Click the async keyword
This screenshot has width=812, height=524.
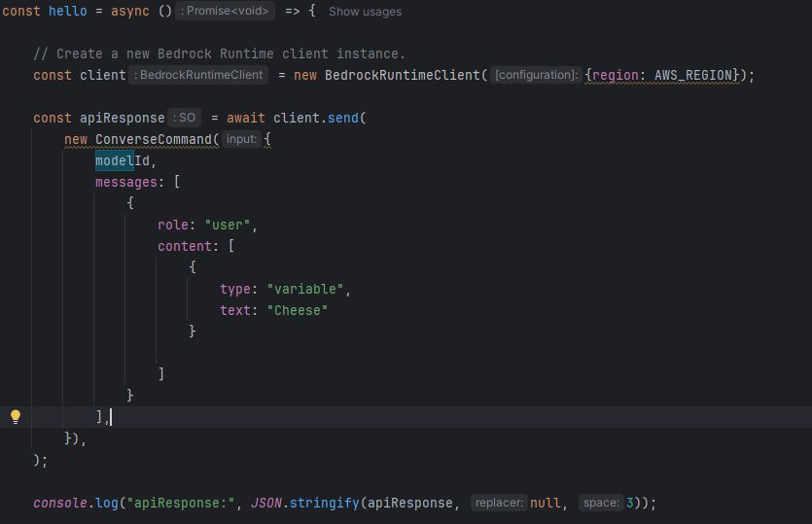(130, 11)
